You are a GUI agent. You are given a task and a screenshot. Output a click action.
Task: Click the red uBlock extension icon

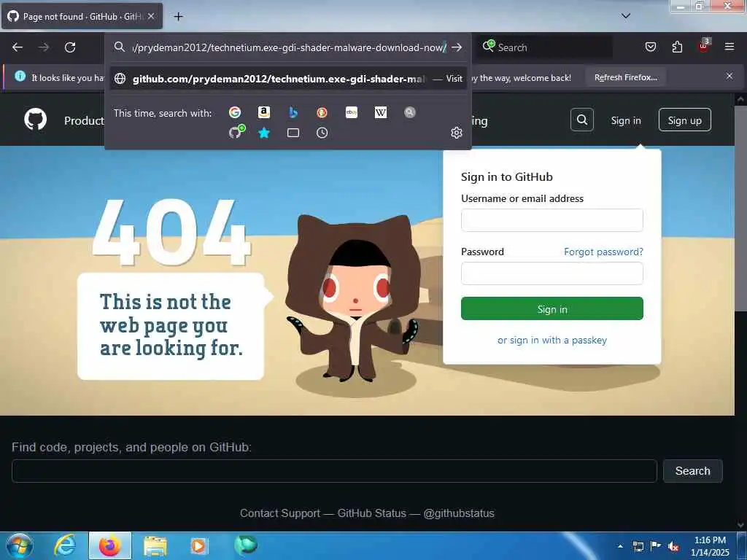(x=704, y=46)
